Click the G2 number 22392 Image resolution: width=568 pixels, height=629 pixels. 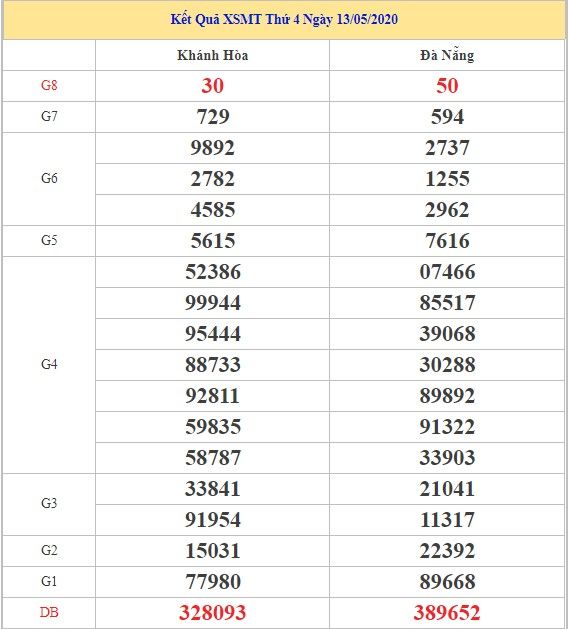(x=447, y=550)
